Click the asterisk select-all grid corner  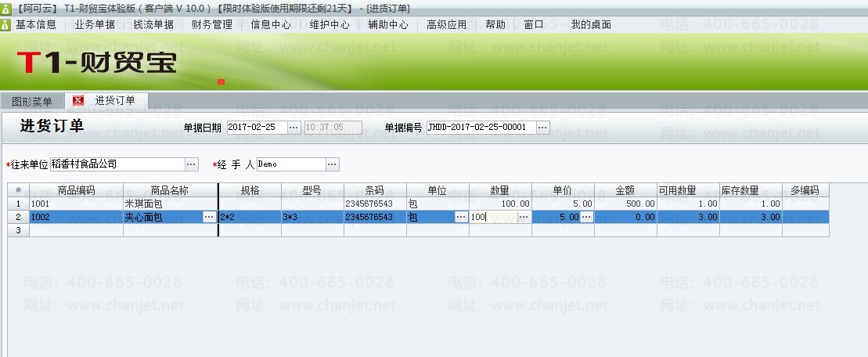tap(18, 190)
